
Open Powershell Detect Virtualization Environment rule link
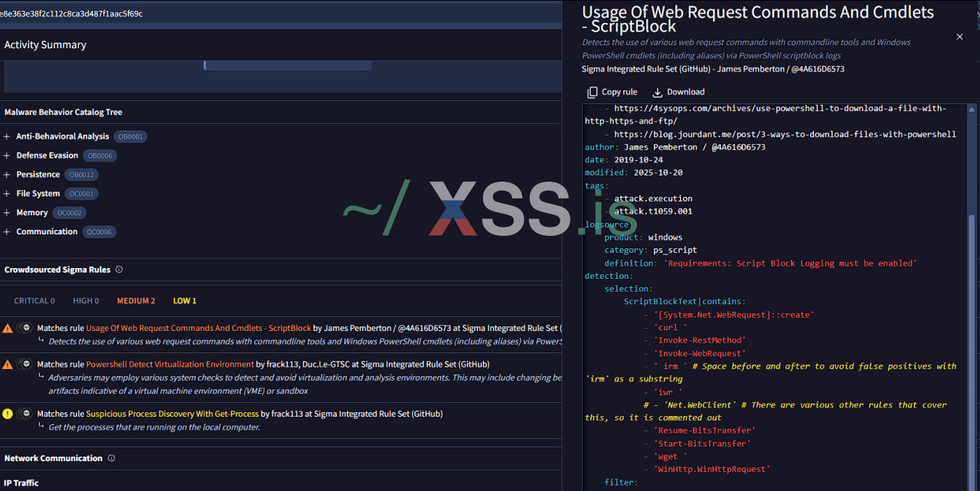click(169, 364)
